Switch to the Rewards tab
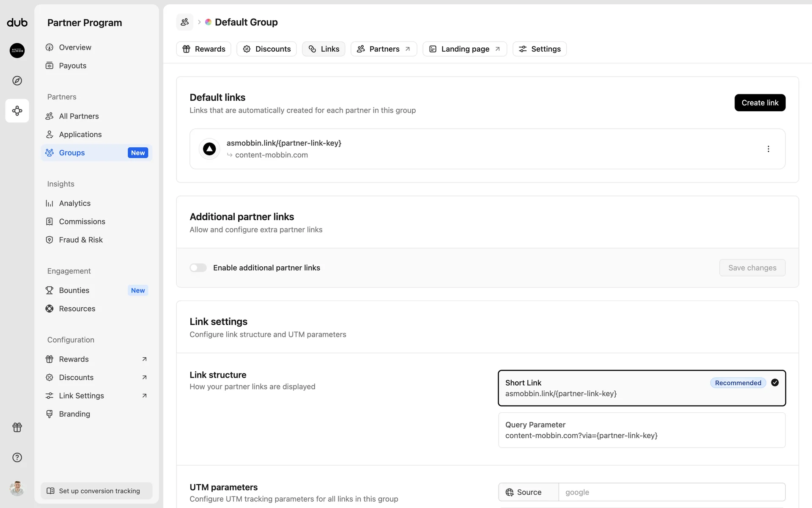Image resolution: width=812 pixels, height=508 pixels. (x=203, y=49)
